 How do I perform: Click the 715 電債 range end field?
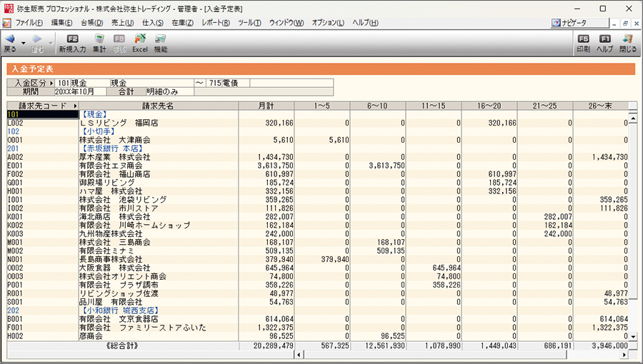(x=227, y=83)
